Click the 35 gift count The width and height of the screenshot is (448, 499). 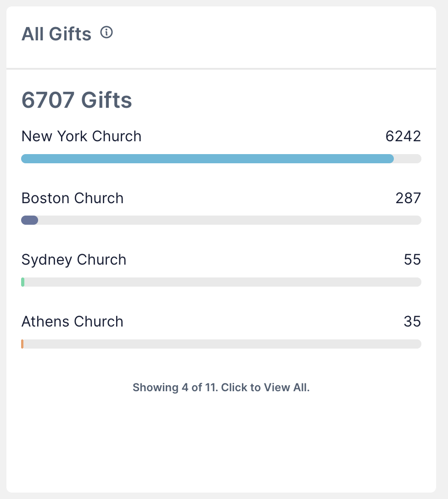[412, 322]
